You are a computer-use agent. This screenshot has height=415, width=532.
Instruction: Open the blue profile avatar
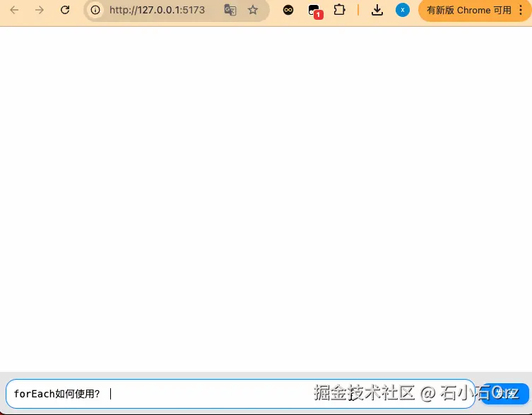(403, 10)
